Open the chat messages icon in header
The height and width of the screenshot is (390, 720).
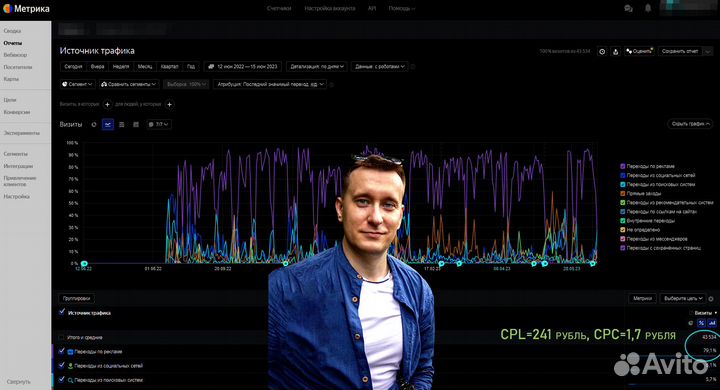point(628,8)
